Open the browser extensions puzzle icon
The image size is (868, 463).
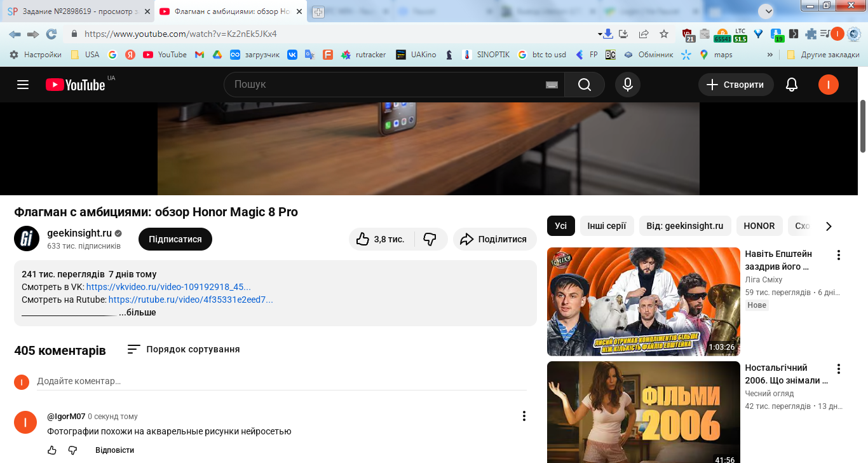pos(811,34)
